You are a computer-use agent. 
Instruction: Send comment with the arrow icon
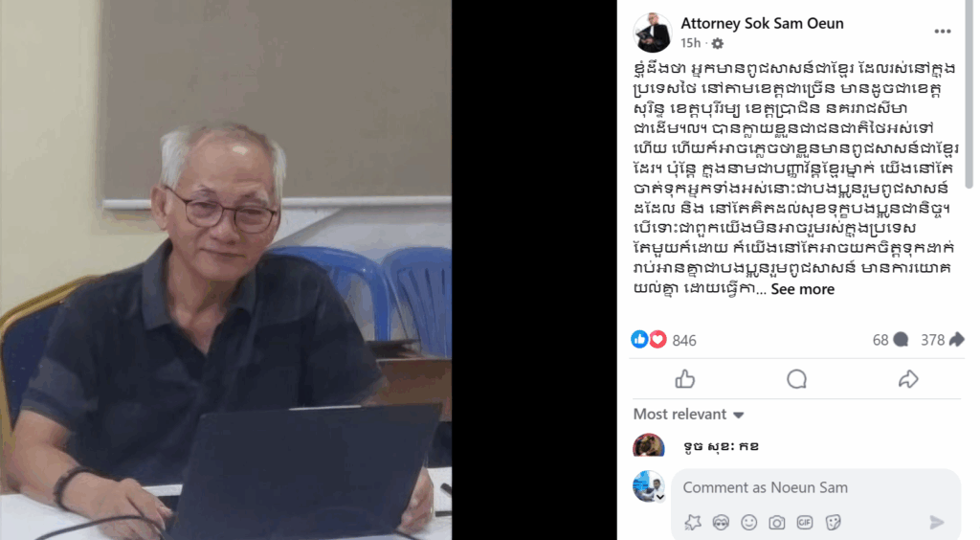[936, 522]
